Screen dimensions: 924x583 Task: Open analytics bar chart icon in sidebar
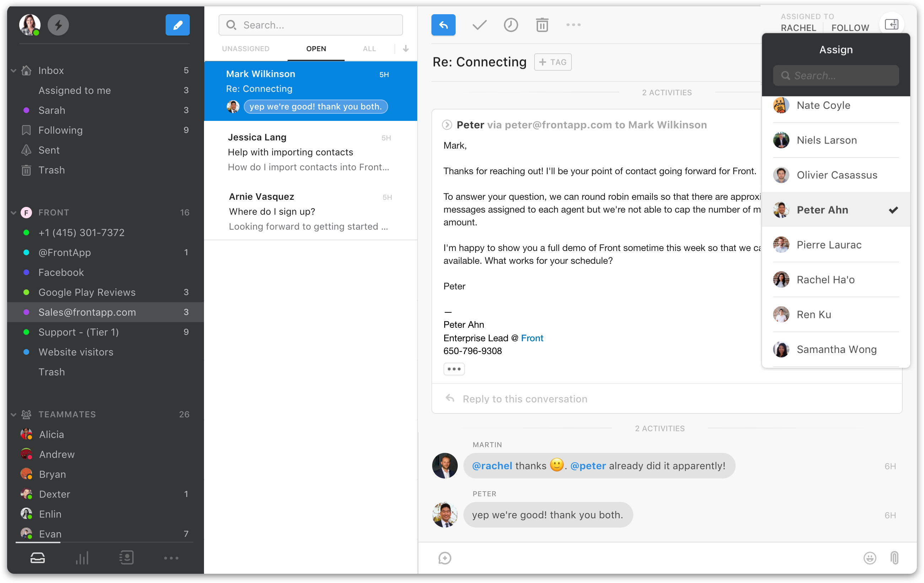[x=82, y=558]
